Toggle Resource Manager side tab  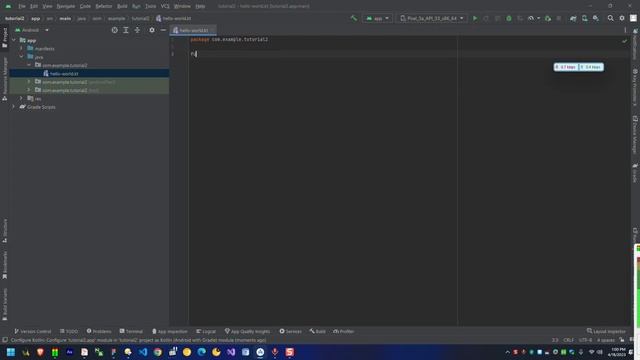[5, 78]
